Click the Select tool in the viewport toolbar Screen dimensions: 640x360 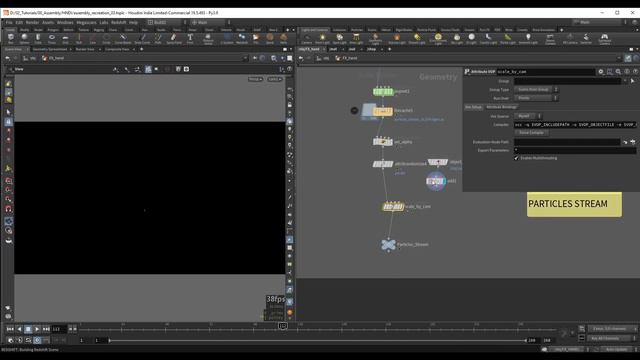coord(8,112)
